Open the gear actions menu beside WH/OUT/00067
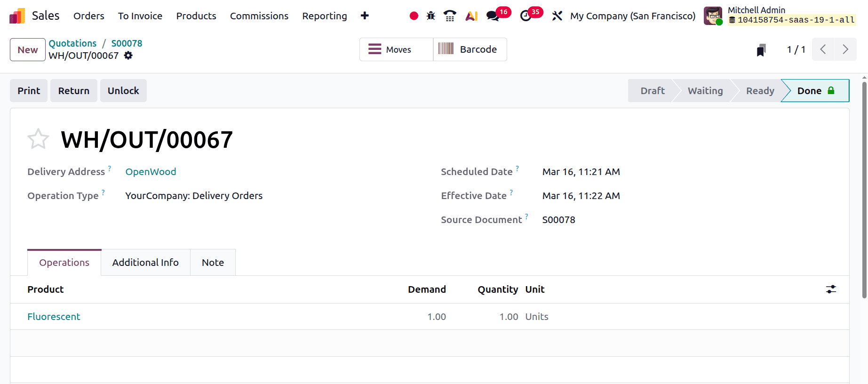Image resolution: width=868 pixels, height=384 pixels. coord(128,56)
